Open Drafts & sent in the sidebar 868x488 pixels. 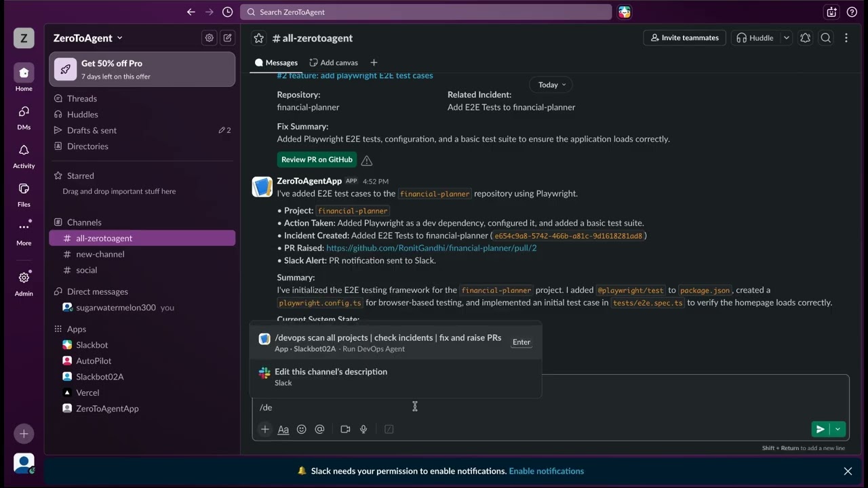pyautogui.click(x=142, y=130)
